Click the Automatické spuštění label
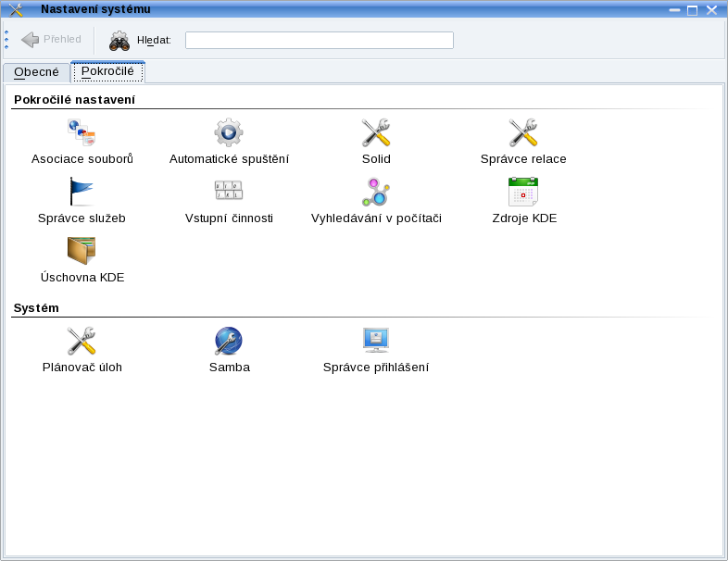 [229, 159]
